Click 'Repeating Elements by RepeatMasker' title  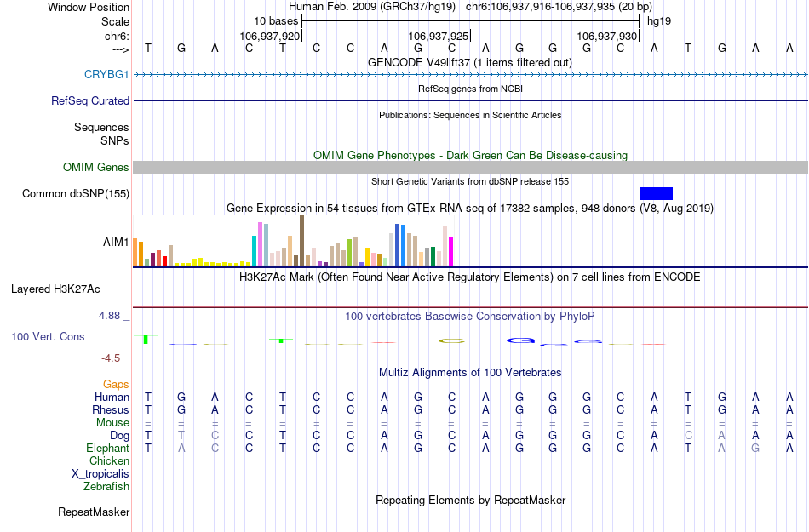coord(471,500)
